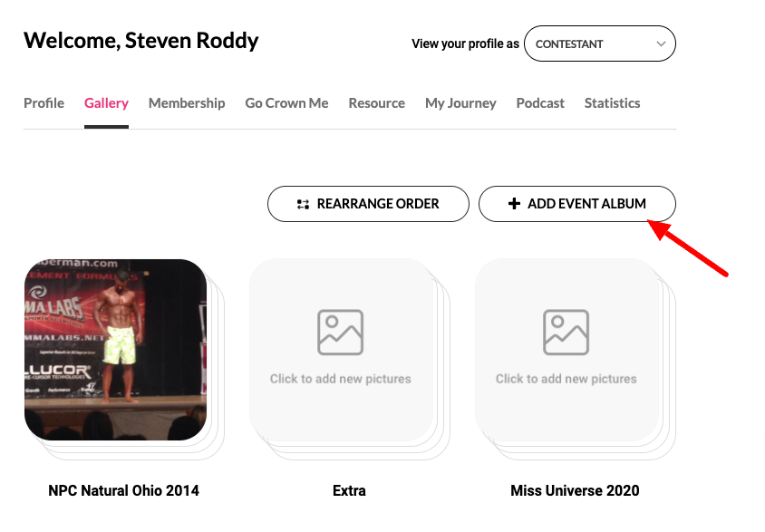Switch to the Podcast tab
Screen dimensions: 765x532
540,103
